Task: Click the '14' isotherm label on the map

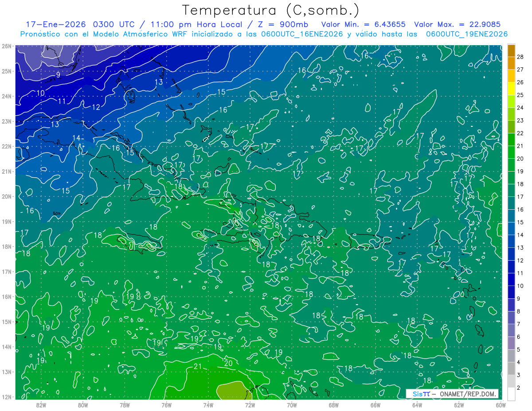Action: 76,138
